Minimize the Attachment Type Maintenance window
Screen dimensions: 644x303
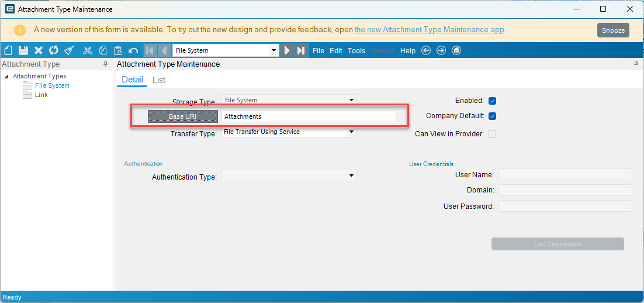tap(576, 9)
